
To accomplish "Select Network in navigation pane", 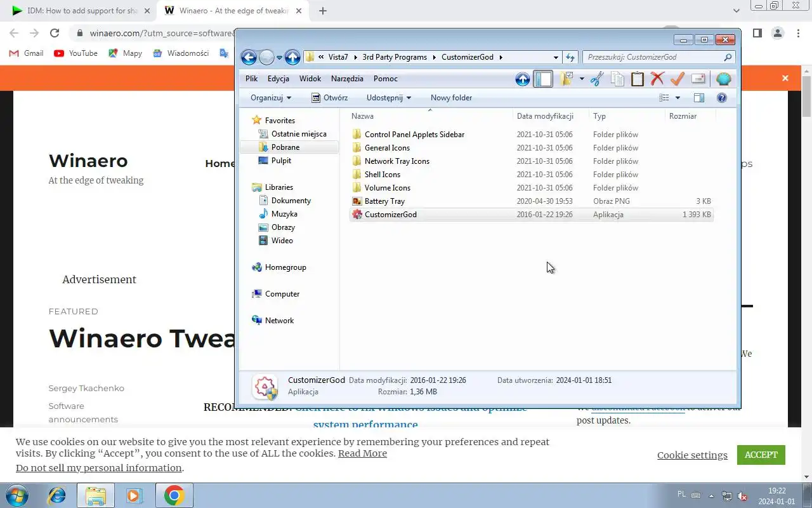I will [x=279, y=321].
